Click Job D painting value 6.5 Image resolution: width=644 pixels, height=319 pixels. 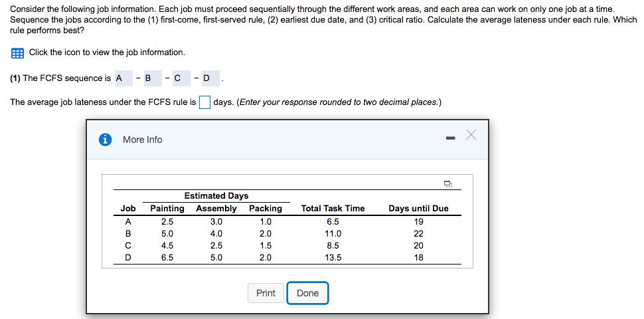click(x=167, y=258)
